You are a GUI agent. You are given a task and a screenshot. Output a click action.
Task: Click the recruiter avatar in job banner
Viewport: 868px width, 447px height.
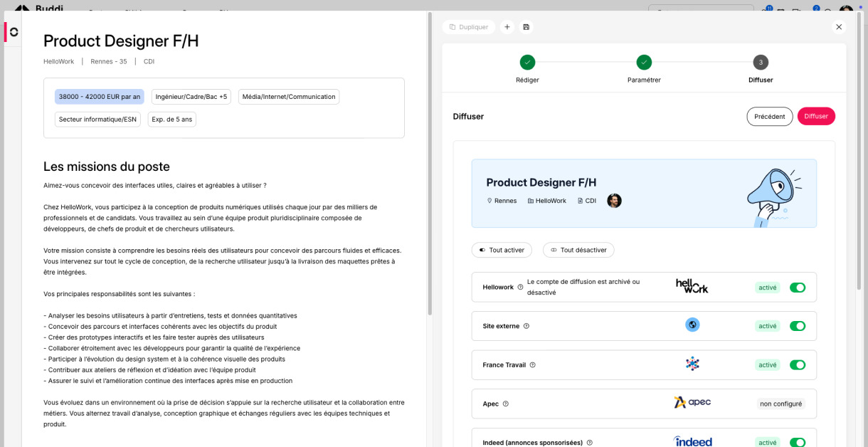click(614, 201)
